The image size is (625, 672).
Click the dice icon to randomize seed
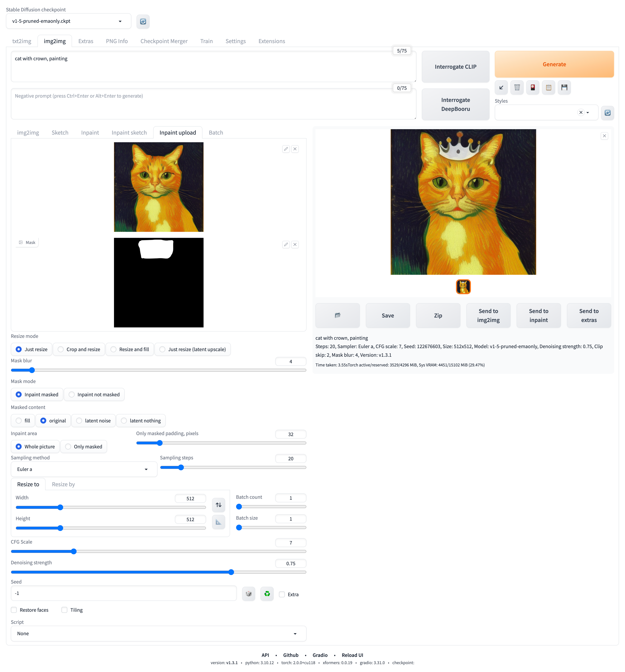249,594
